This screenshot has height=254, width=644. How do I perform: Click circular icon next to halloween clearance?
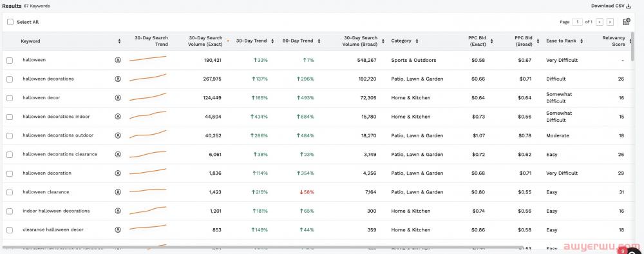[118, 192]
